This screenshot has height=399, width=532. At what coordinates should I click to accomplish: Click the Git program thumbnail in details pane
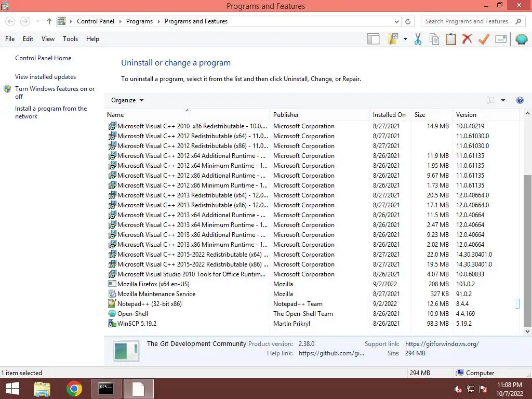point(126,351)
